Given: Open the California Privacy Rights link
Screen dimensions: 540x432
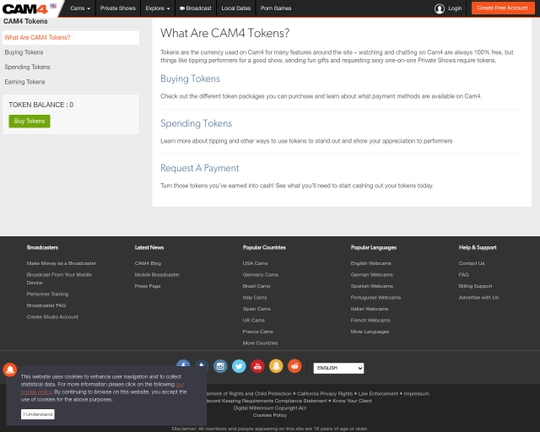Looking at the screenshot, I should click(325, 393).
